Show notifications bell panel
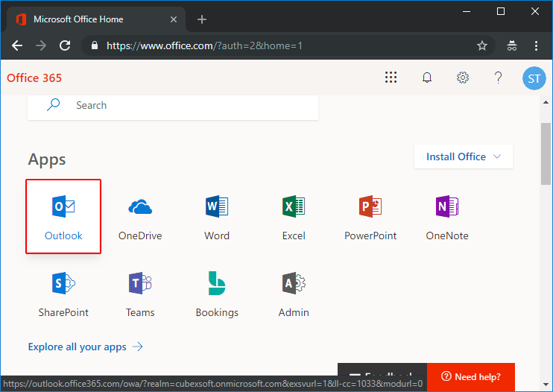The width and height of the screenshot is (553, 392). tap(427, 78)
